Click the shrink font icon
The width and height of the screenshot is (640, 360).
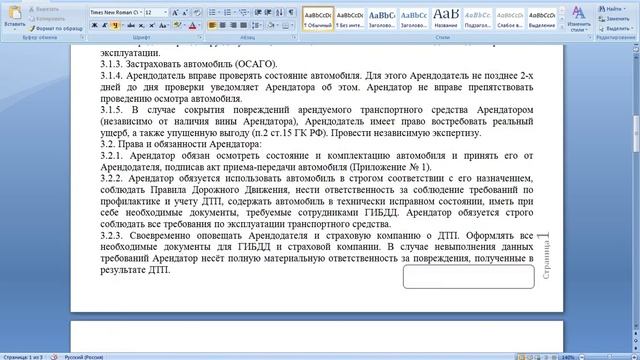[185, 13]
